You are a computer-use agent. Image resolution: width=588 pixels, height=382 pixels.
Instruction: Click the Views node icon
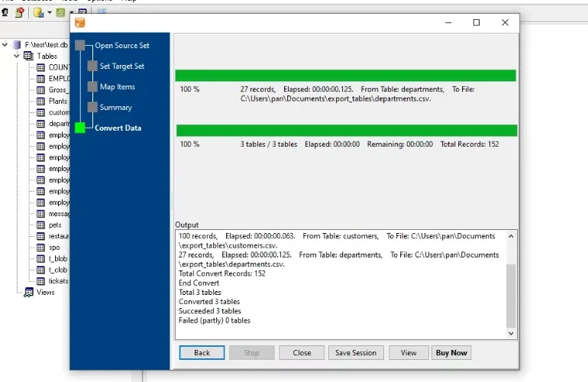(x=28, y=293)
